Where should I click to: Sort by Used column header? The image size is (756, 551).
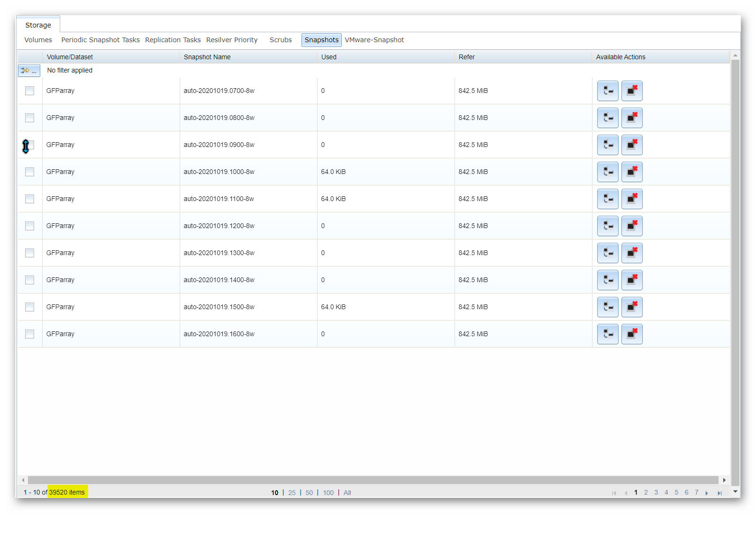coord(386,57)
